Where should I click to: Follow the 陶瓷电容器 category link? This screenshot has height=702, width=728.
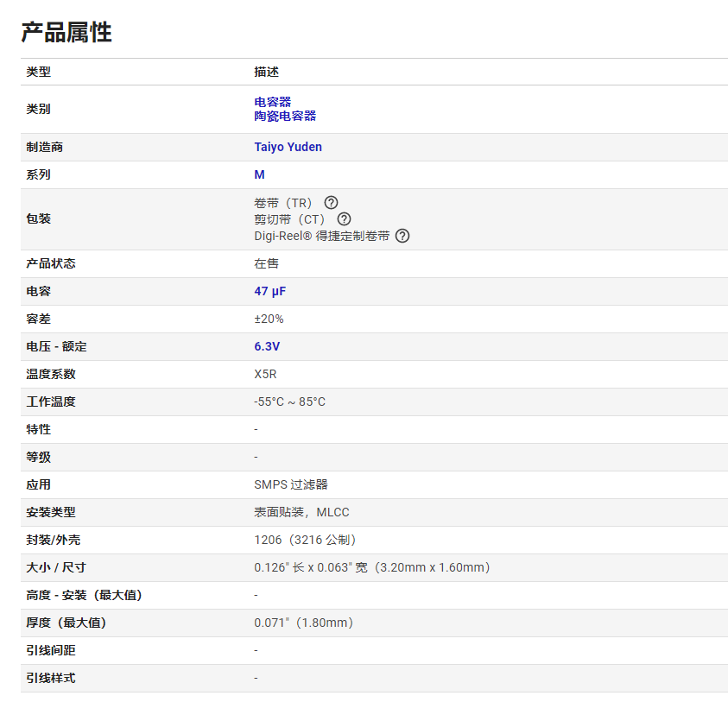(x=285, y=116)
